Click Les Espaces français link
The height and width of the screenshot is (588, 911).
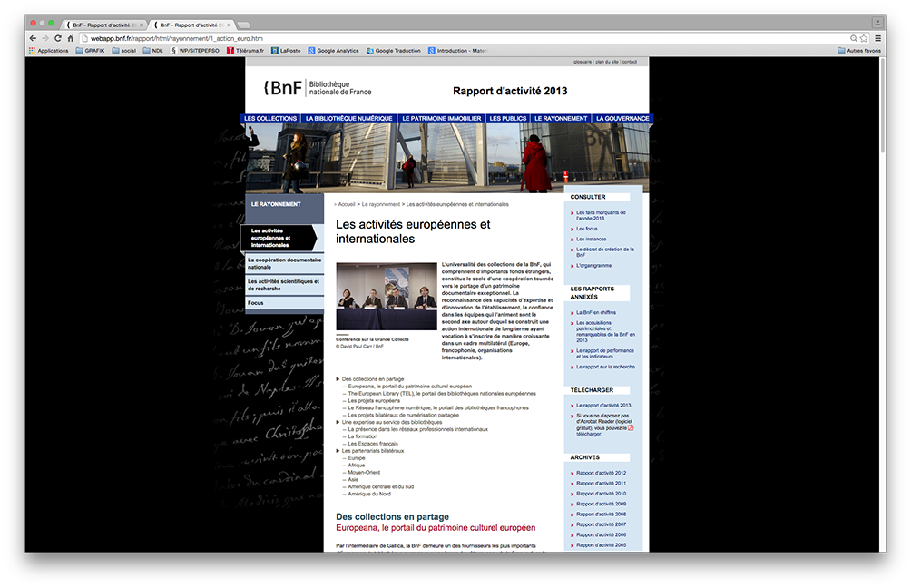click(x=373, y=444)
